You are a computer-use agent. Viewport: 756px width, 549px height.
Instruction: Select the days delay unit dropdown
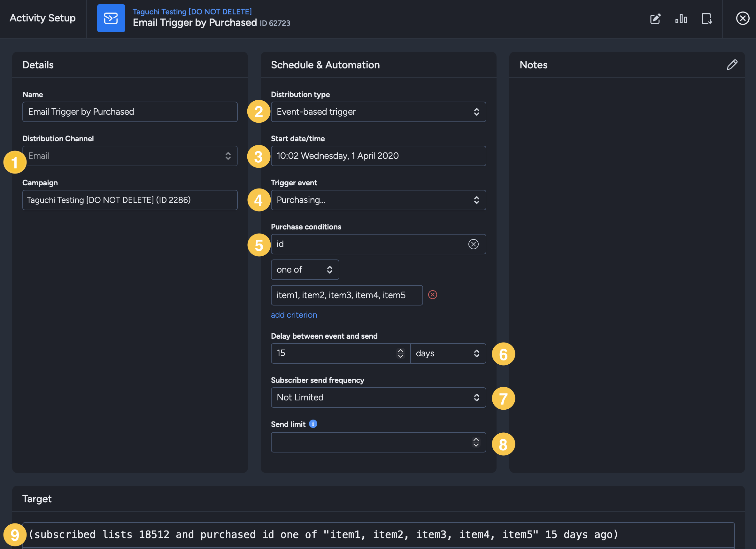click(x=448, y=353)
